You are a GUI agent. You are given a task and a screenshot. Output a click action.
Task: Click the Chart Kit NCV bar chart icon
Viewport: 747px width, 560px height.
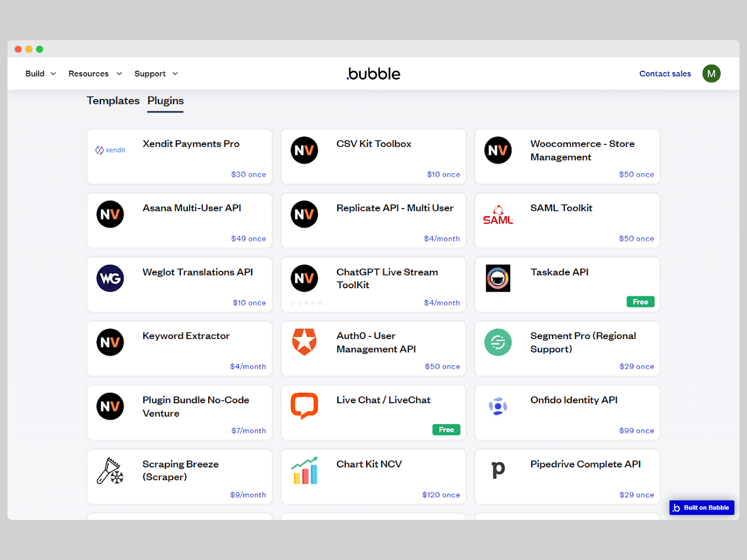[304, 471]
